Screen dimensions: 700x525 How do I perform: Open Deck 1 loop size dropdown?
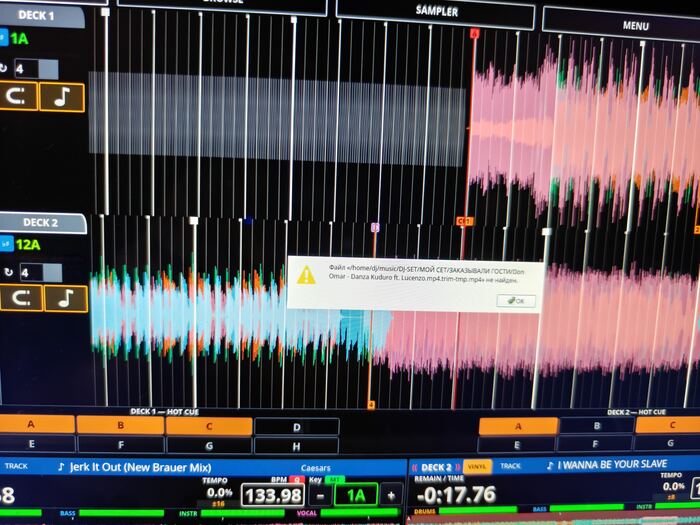[x=49, y=70]
